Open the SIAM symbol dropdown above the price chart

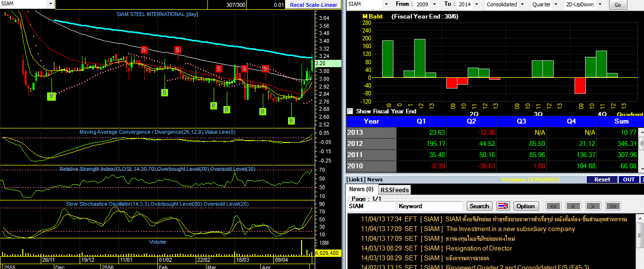[51, 4]
